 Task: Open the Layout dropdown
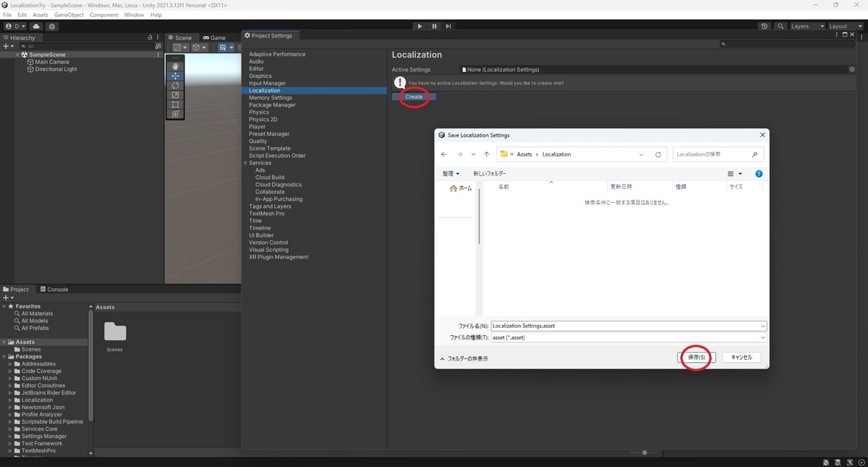[846, 26]
